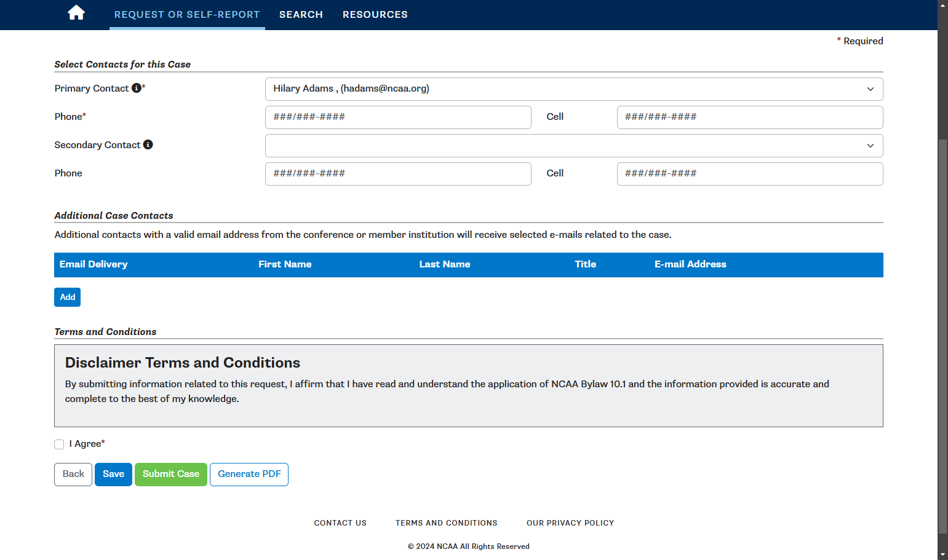Submit the case
This screenshot has height=560, width=948.
[171, 475]
